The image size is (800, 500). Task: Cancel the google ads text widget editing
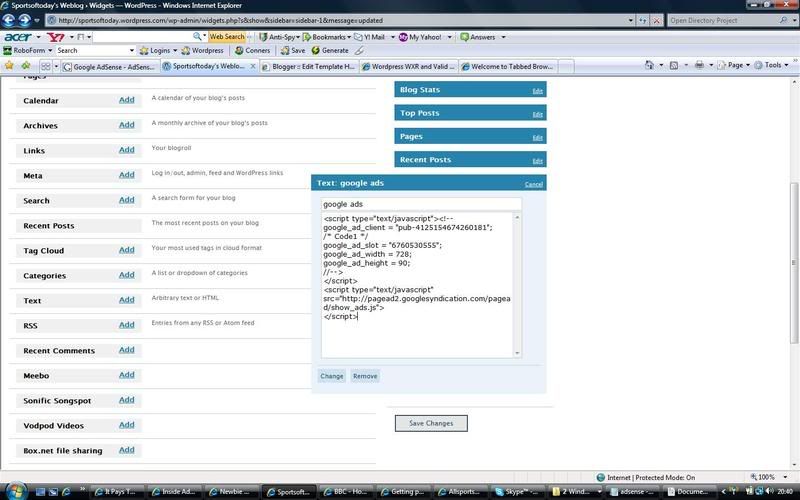[534, 184]
